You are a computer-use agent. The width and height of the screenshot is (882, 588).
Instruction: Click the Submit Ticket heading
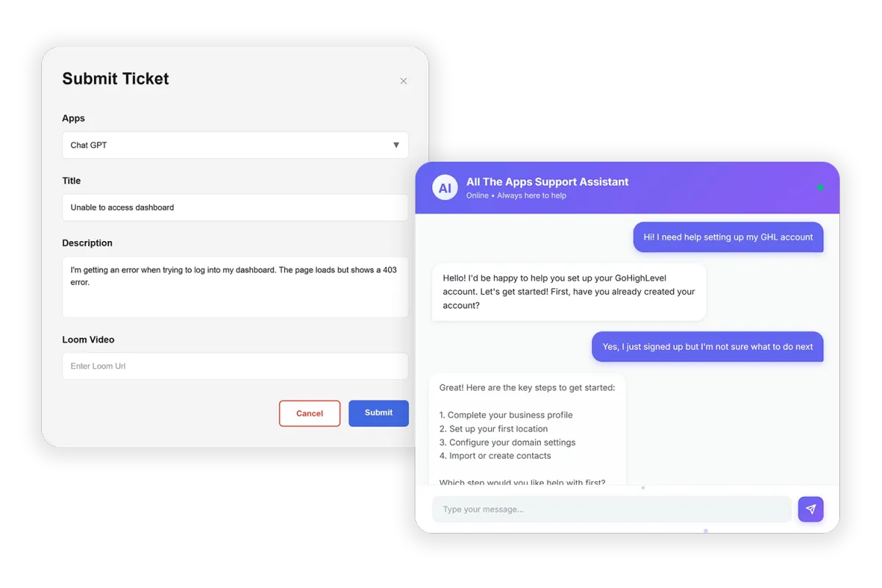click(x=115, y=79)
